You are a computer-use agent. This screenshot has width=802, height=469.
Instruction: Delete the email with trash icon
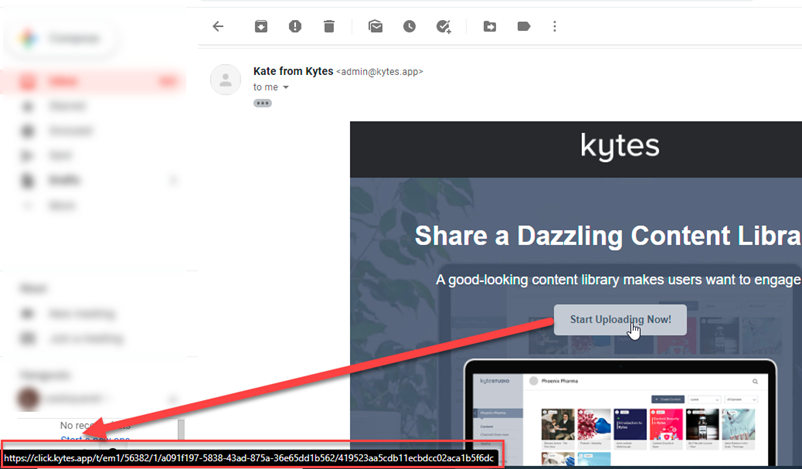pyautogui.click(x=329, y=27)
